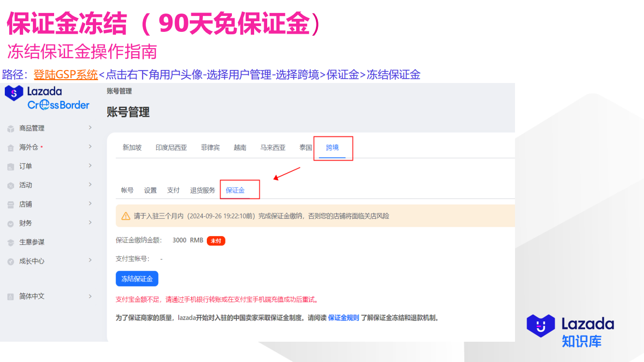Switch to the 新加坡 tab

click(x=132, y=148)
